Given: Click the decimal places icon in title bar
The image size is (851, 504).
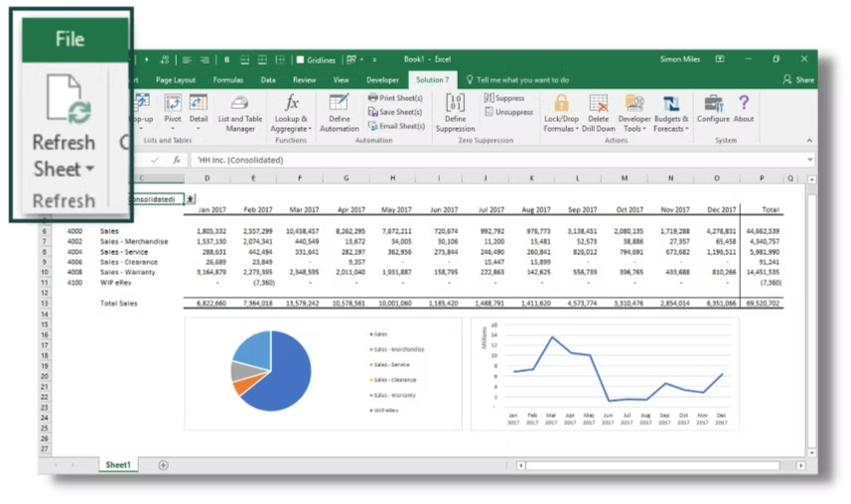Looking at the screenshot, I should pos(165,60).
